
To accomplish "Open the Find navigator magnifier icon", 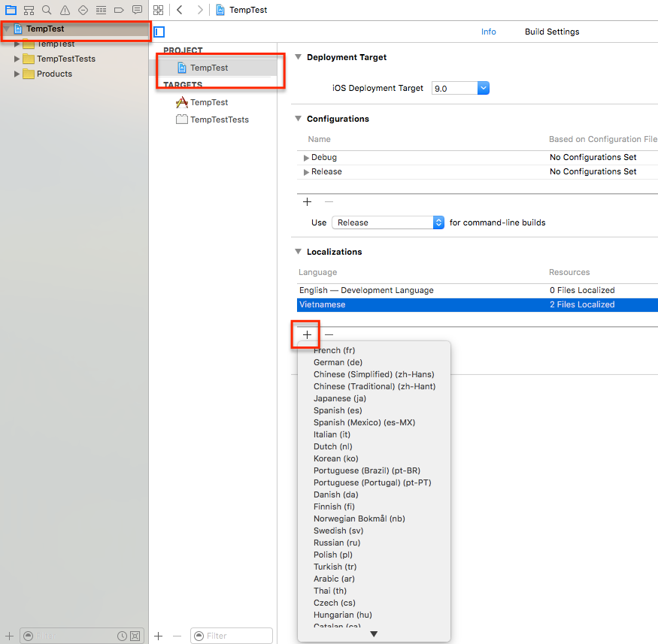I will tap(47, 10).
